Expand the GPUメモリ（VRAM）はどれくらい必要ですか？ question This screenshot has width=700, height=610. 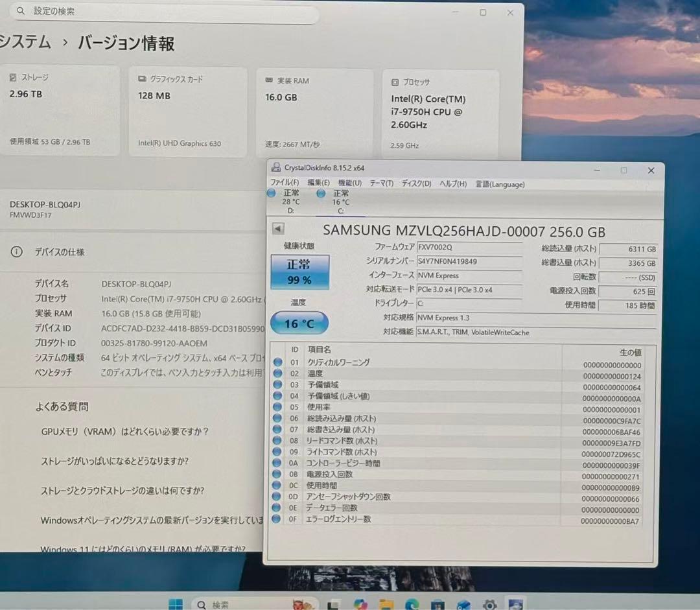(x=123, y=432)
